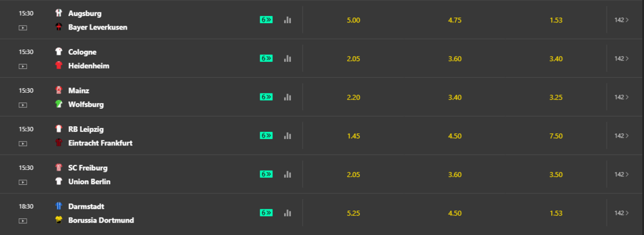Click live stream icon under Cologne match time

(23, 66)
